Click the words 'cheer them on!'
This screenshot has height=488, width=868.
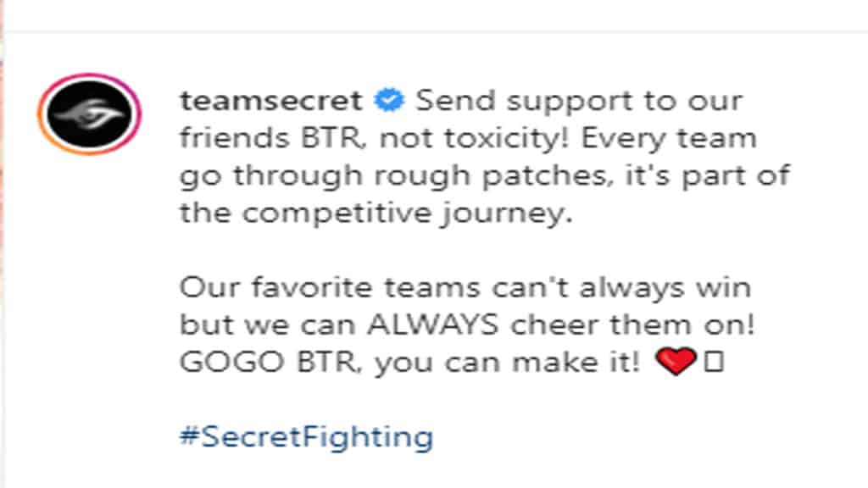(632, 324)
